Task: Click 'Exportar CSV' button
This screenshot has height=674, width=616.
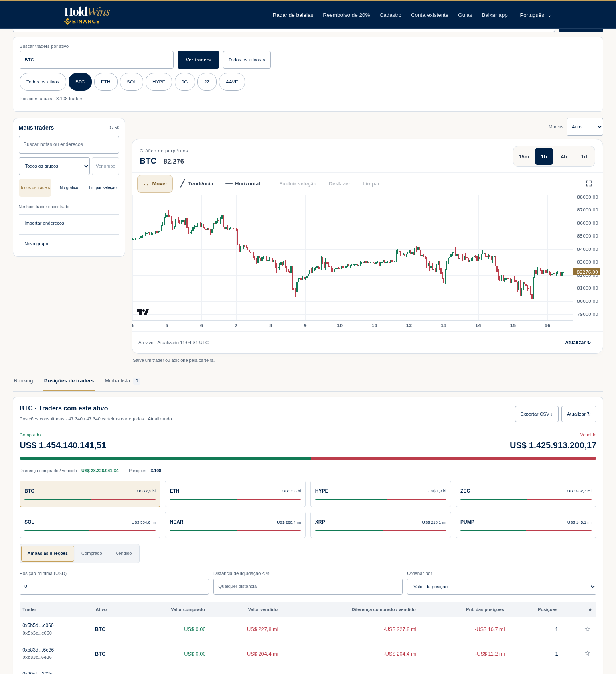Action: [x=537, y=414]
